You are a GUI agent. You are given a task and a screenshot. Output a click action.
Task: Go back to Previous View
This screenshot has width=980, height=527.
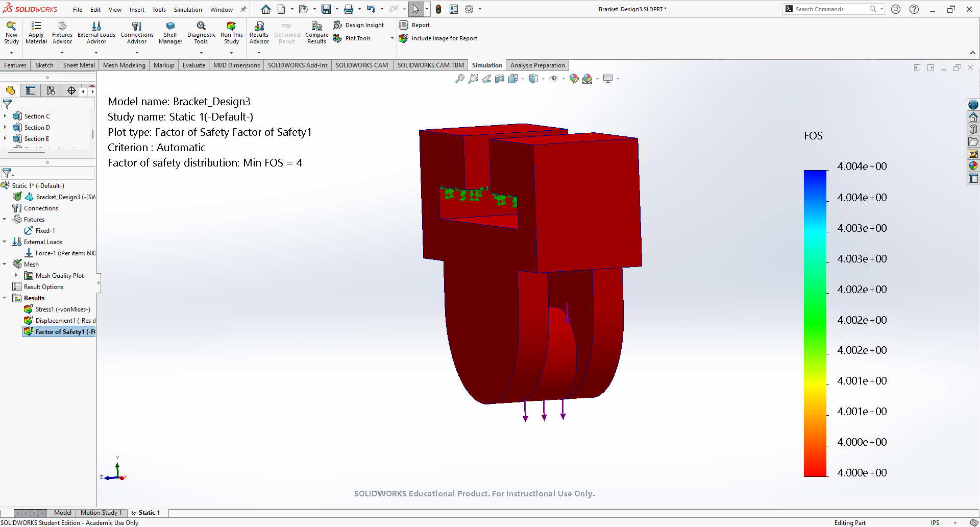tap(486, 79)
